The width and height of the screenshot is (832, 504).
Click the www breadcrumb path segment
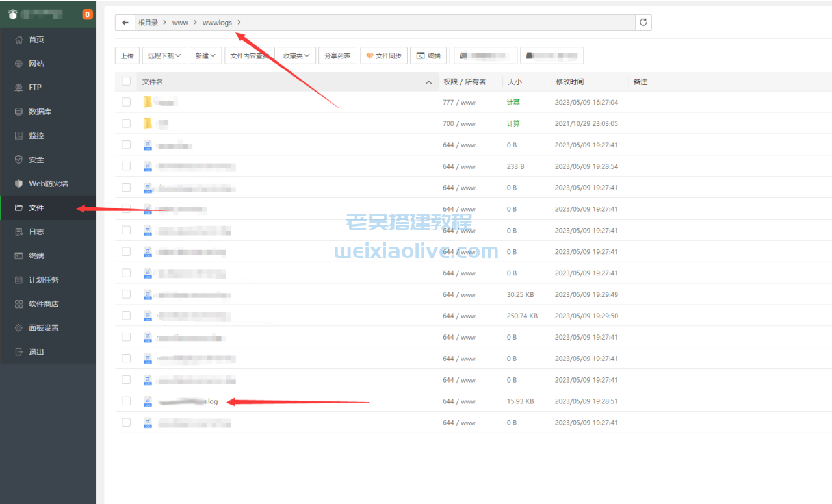coord(180,23)
